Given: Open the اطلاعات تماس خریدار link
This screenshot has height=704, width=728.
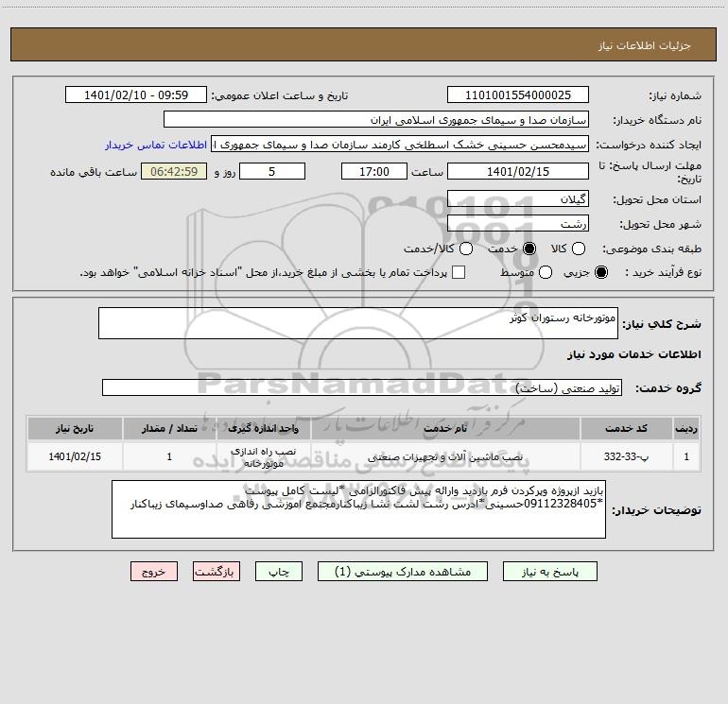Looking at the screenshot, I should (156, 145).
